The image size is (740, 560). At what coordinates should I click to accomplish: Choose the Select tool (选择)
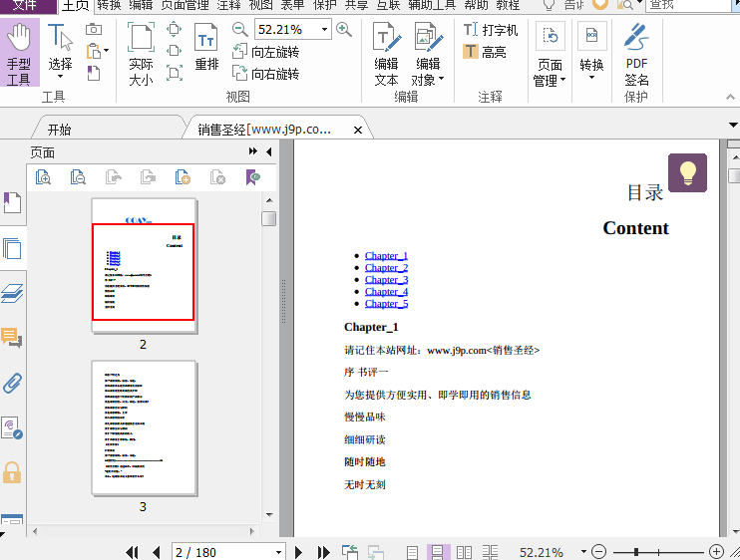pyautogui.click(x=60, y=51)
